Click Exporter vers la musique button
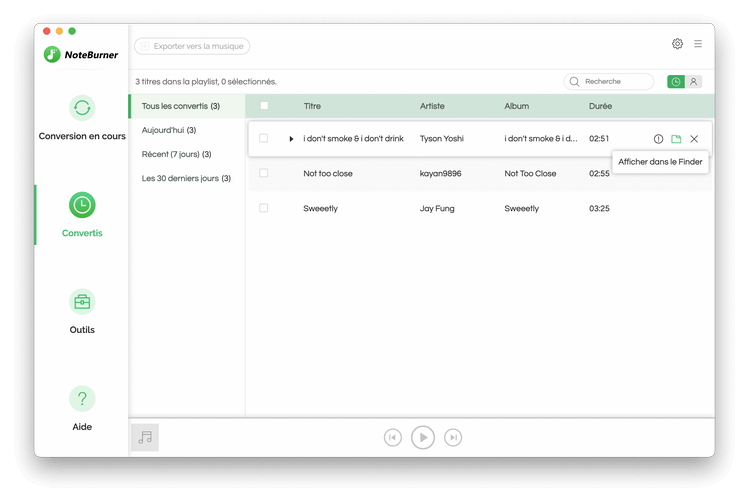Viewport: 749px width, 502px height. [192, 46]
